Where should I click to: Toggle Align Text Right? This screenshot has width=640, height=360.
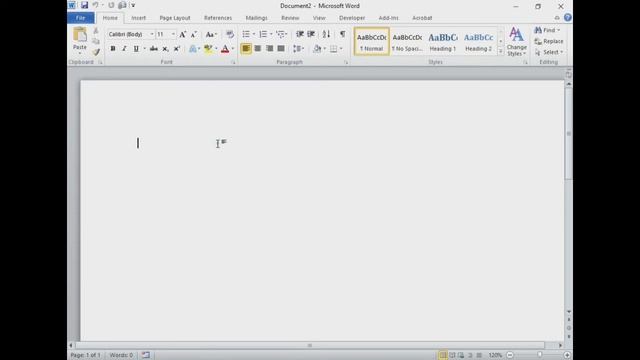click(x=269, y=49)
